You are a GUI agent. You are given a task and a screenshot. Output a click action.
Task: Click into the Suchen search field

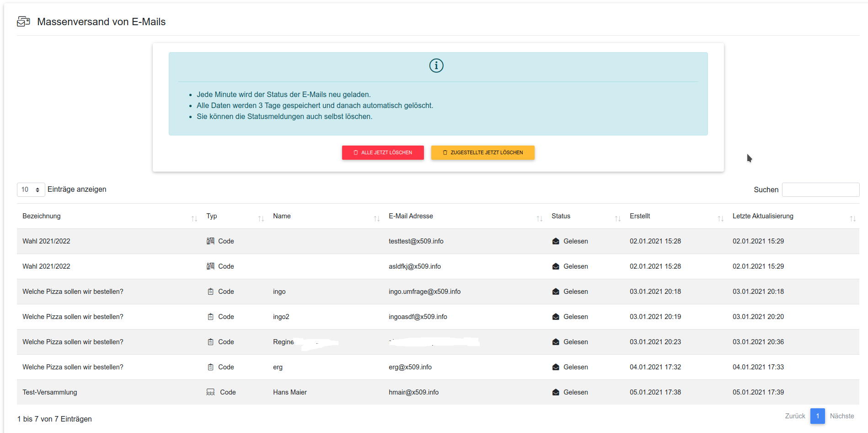point(820,189)
